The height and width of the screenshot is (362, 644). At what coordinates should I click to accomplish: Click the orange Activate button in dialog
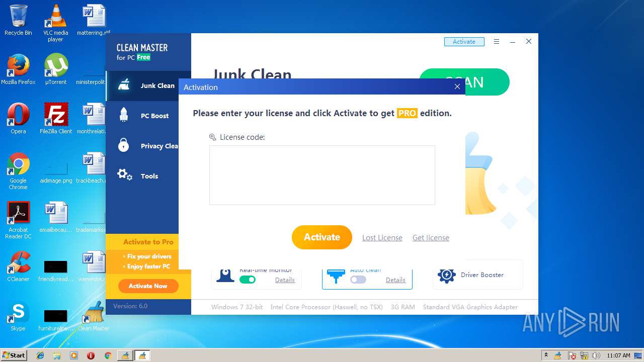pyautogui.click(x=322, y=237)
